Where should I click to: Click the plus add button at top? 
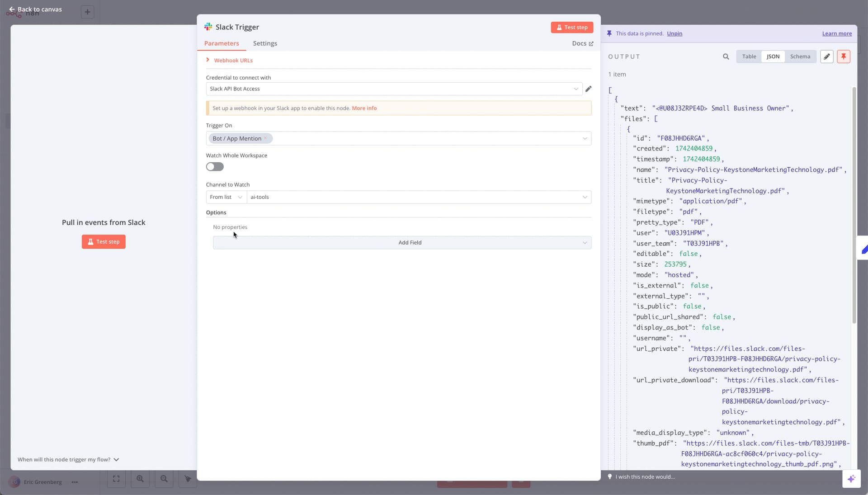[88, 12]
